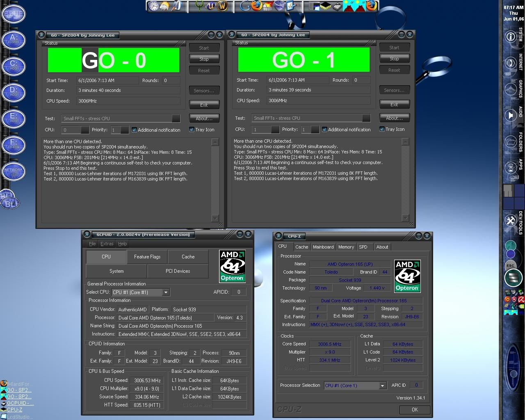The height and width of the screenshot is (420, 525).
Task: Open Select CPU dropdown in GCPUID
Action: click(x=166, y=292)
